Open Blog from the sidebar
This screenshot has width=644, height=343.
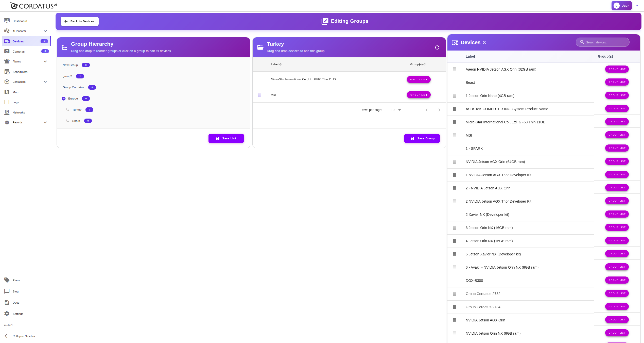coord(15,291)
